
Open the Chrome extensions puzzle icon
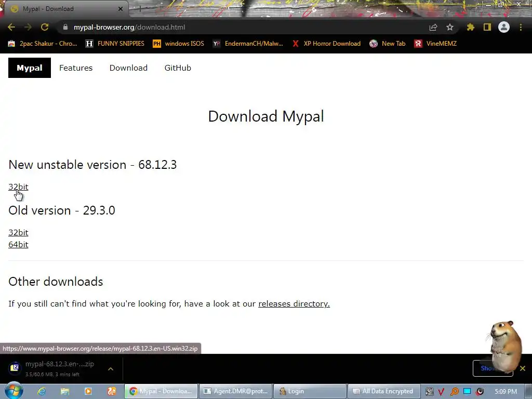click(x=471, y=27)
